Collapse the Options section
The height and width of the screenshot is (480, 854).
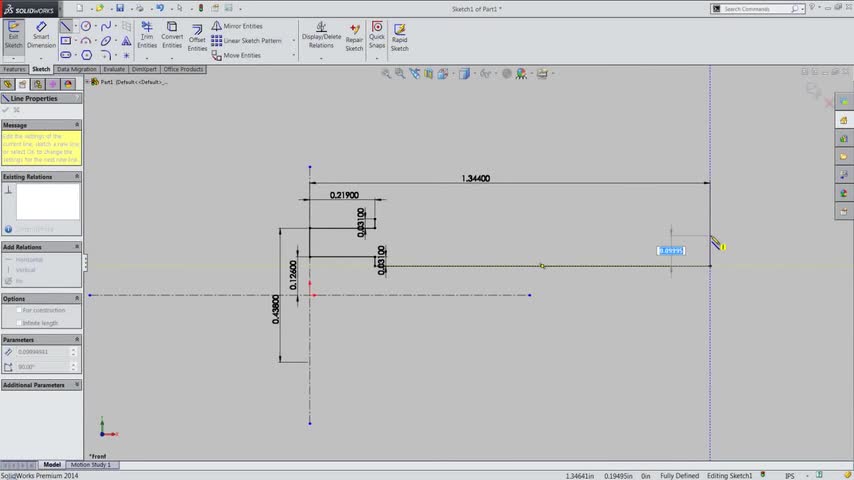[x=77, y=299]
